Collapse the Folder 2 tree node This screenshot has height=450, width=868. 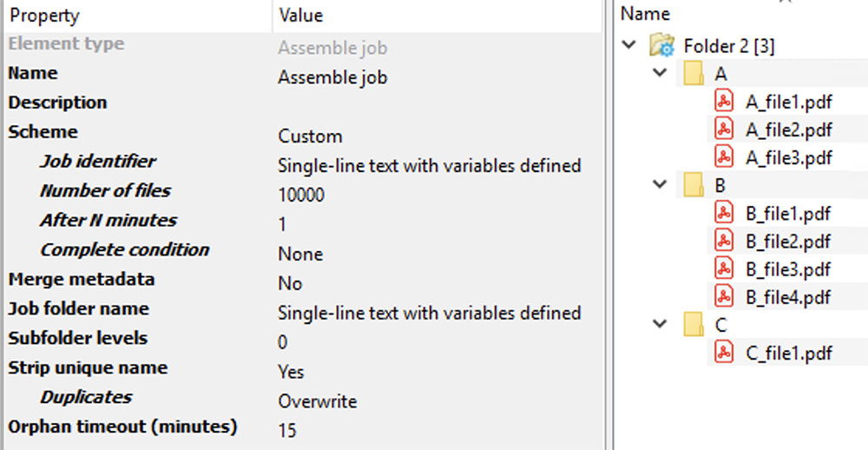tap(630, 46)
